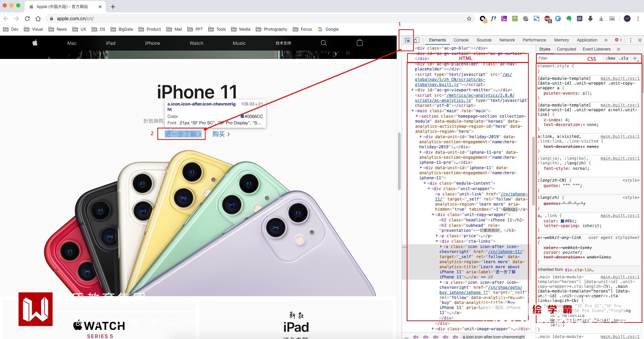Click the Apple logo in site nav

(x=35, y=43)
